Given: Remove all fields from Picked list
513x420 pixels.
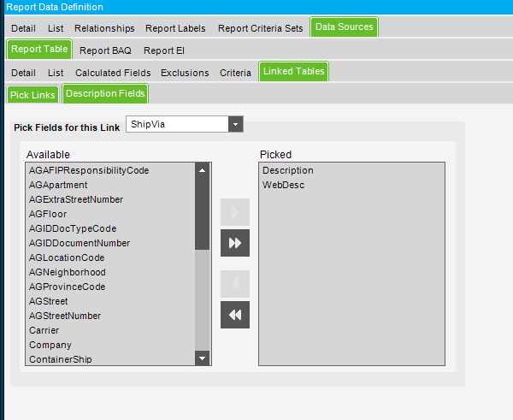Looking at the screenshot, I should tap(235, 315).
